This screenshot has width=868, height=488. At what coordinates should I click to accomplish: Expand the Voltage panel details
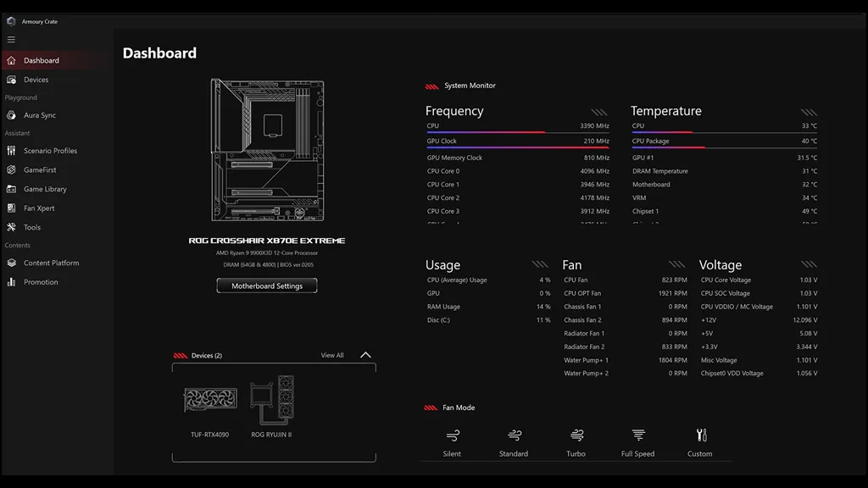click(808, 265)
